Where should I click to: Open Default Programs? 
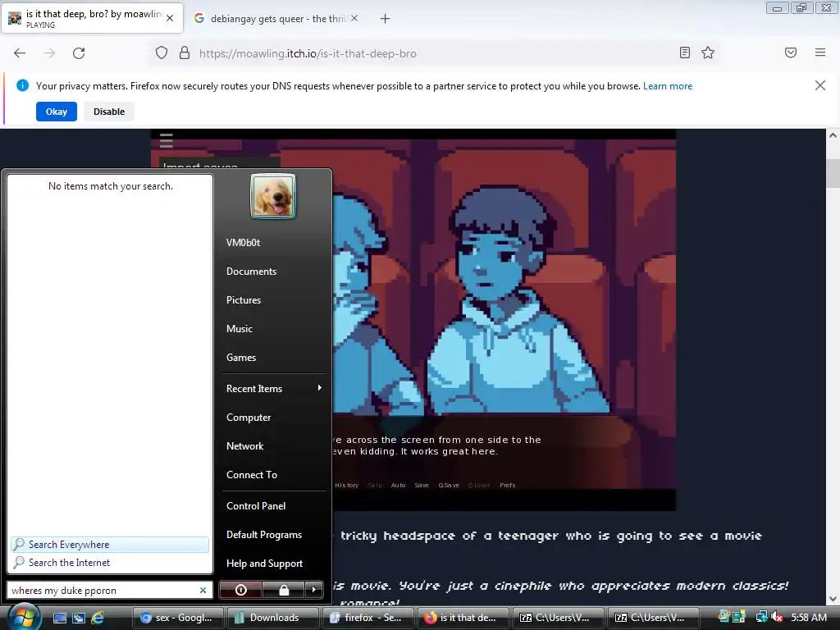264,535
